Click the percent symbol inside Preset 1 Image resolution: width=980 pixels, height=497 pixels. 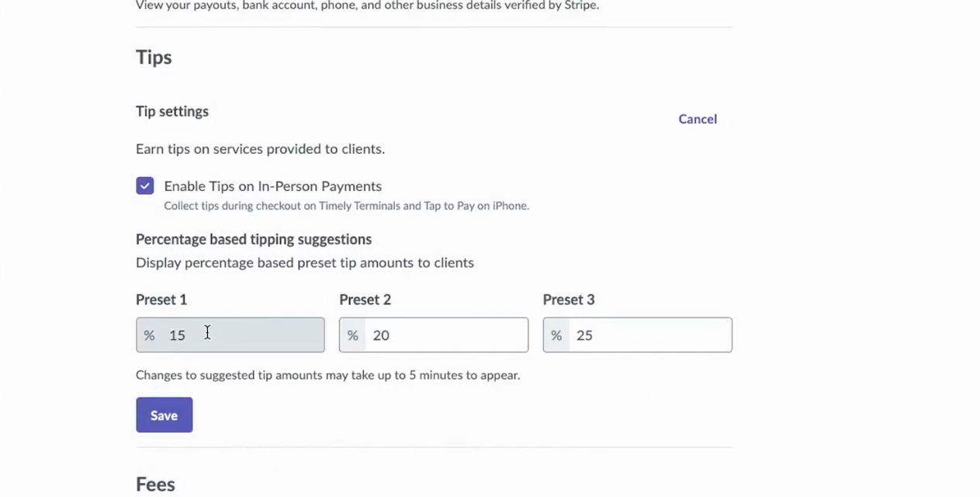pyautogui.click(x=149, y=335)
